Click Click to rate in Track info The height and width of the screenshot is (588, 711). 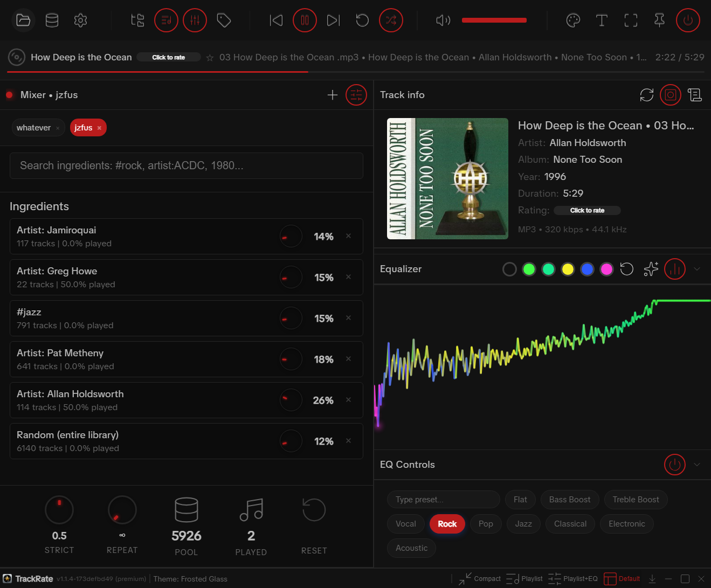(587, 210)
